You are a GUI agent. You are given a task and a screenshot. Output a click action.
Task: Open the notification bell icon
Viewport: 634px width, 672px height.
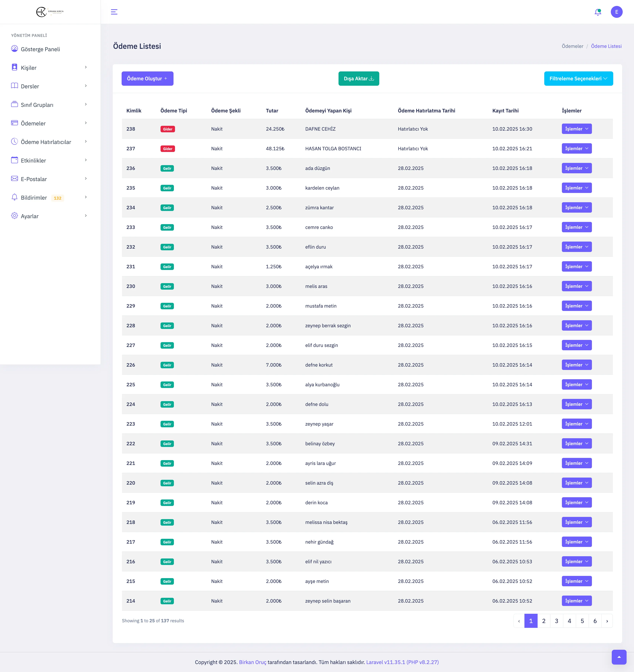597,12
